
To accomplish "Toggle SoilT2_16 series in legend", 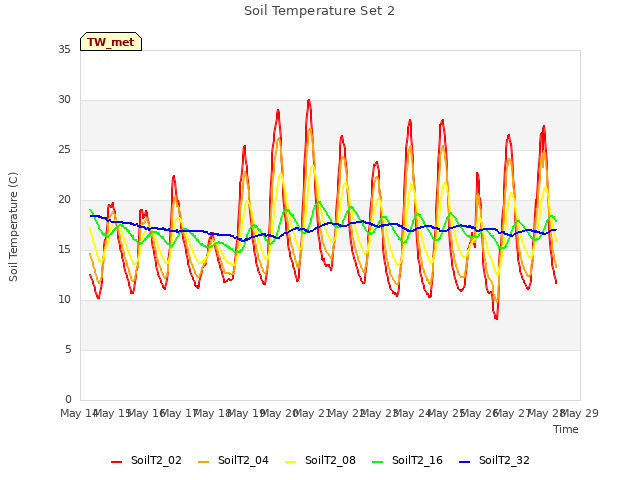I will [x=407, y=460].
